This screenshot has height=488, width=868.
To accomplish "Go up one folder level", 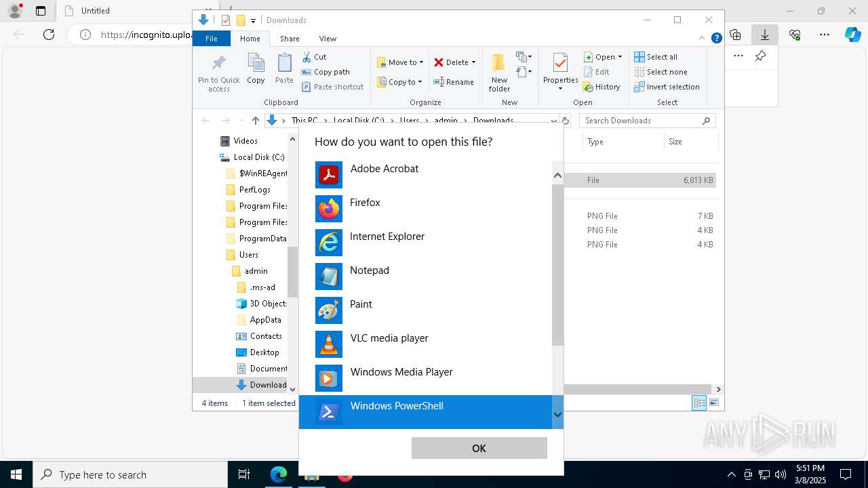I will (x=255, y=121).
